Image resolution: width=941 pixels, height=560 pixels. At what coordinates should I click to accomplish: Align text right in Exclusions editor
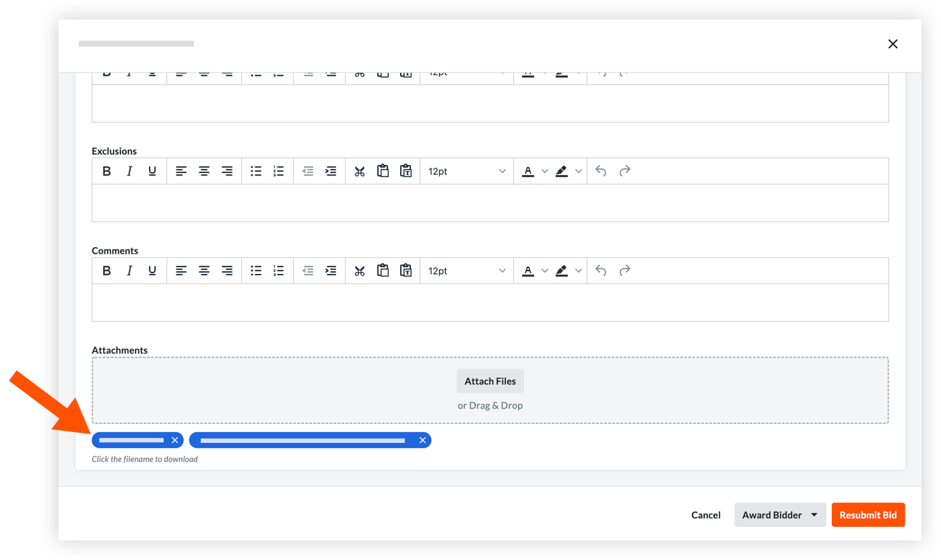(227, 171)
